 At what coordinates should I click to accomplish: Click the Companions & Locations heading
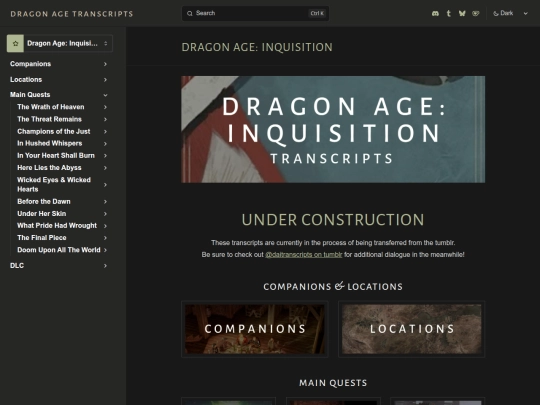[333, 287]
